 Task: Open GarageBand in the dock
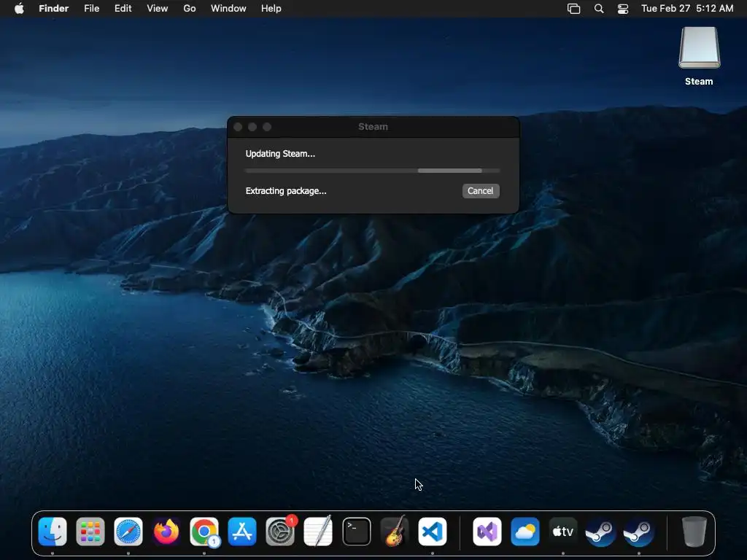coord(395,532)
